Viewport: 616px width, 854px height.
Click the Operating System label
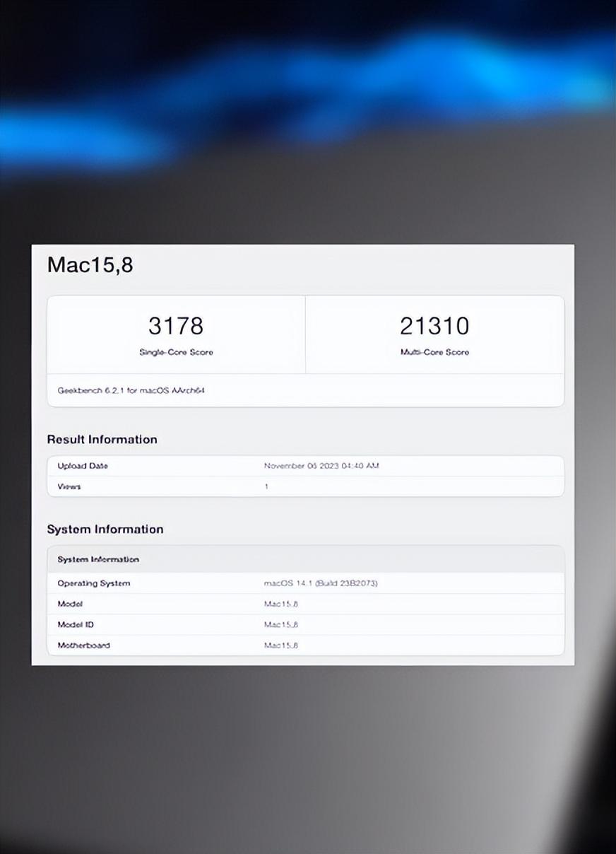pyautogui.click(x=94, y=583)
